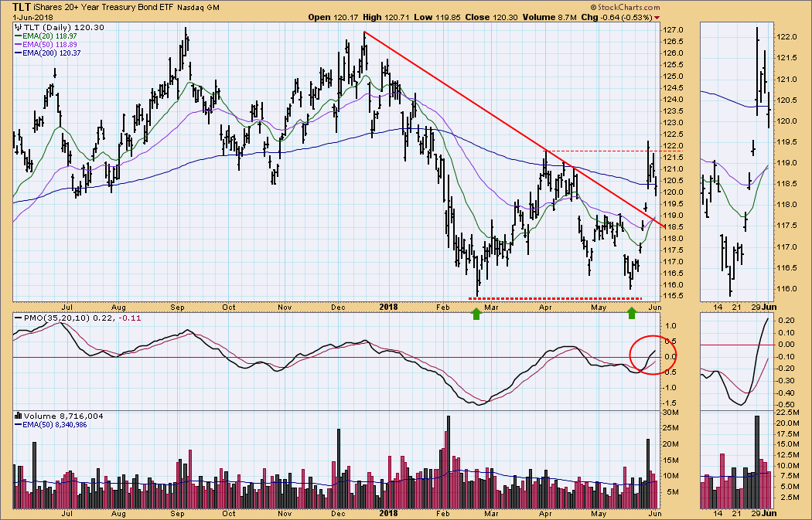This screenshot has width=812, height=520.
Task: Click the -0.40 label on the zoomed PMO axis
Action: [x=786, y=393]
